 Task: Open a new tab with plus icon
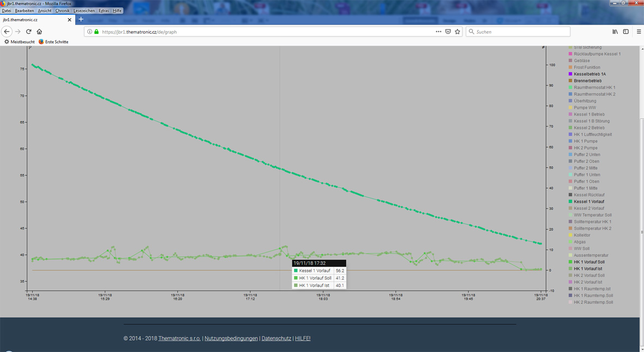(81, 20)
